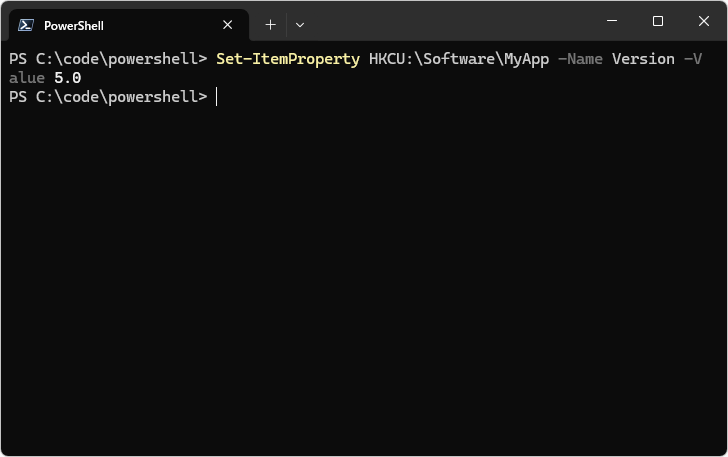Screen dimensions: 728x457
Task: Maximize the terminal window
Action: pyautogui.click(x=657, y=21)
